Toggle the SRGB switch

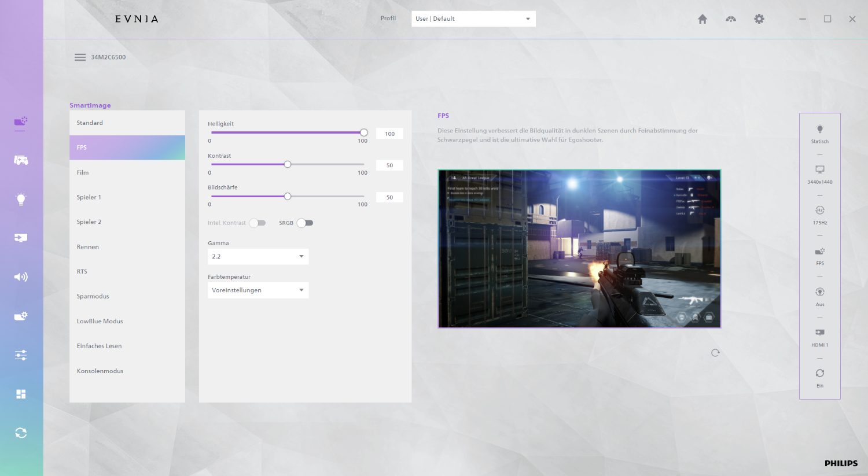tap(305, 223)
